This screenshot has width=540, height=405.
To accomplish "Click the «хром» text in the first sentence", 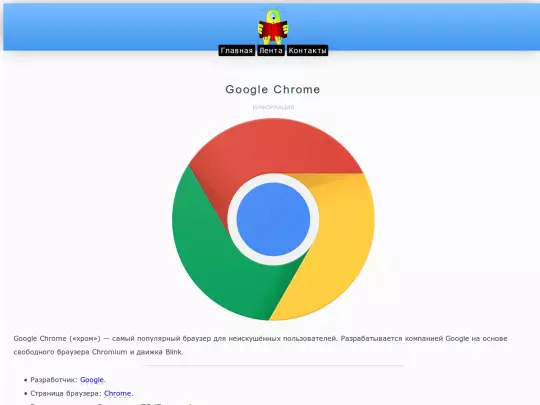I will (85, 339).
